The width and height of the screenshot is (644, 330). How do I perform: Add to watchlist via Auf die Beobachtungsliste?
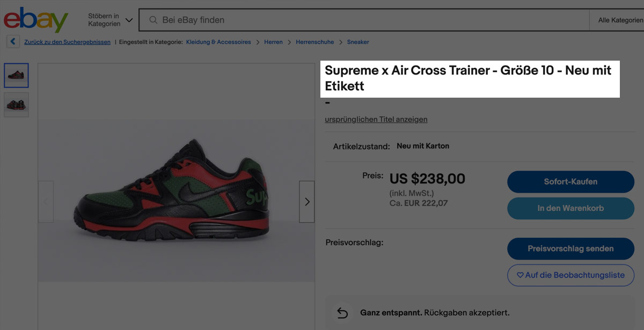tap(570, 275)
